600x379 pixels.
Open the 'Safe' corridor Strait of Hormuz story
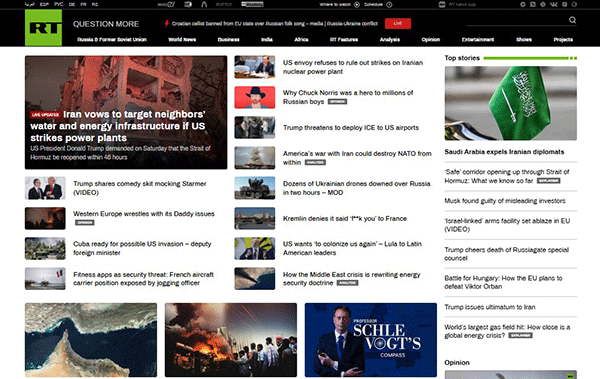click(507, 176)
